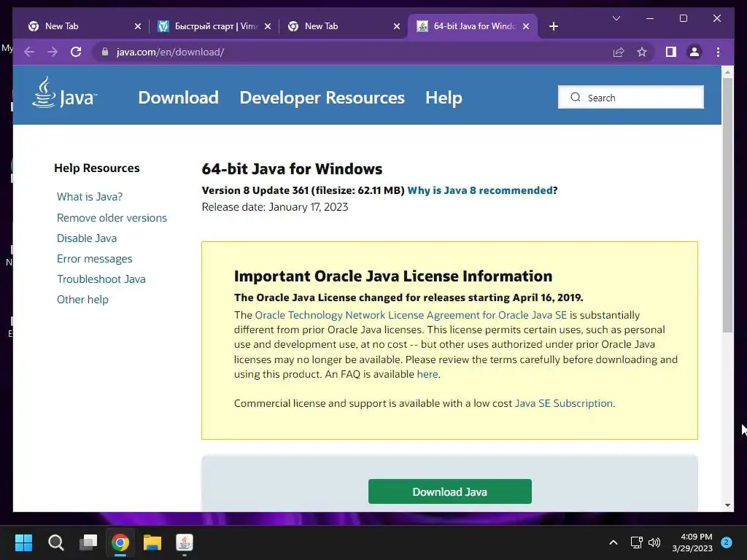Click inside the Search input field
The height and width of the screenshot is (560, 747).
631,97
